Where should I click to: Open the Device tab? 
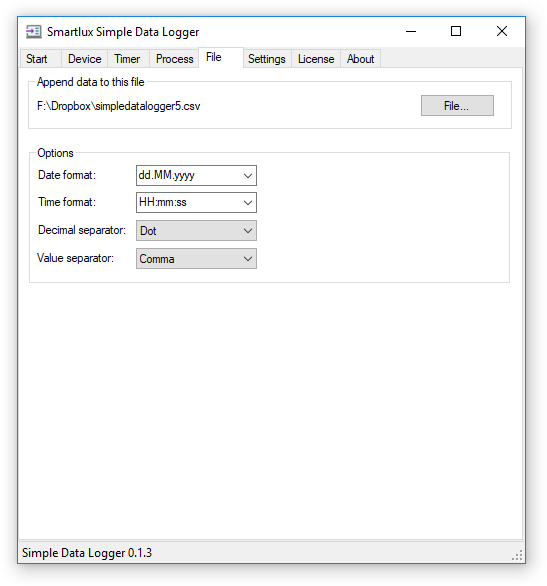84,59
